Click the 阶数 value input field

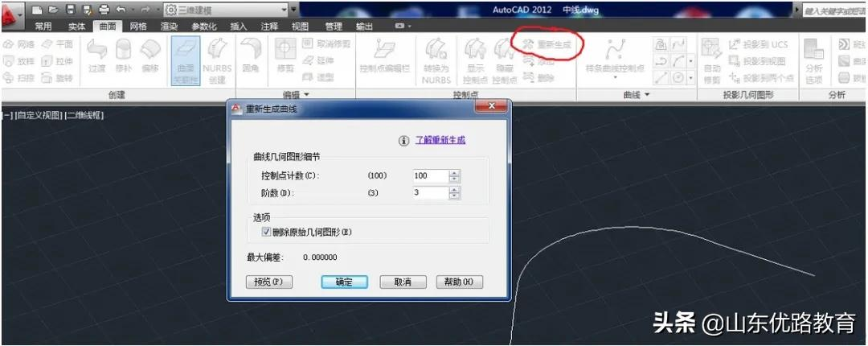(x=431, y=192)
